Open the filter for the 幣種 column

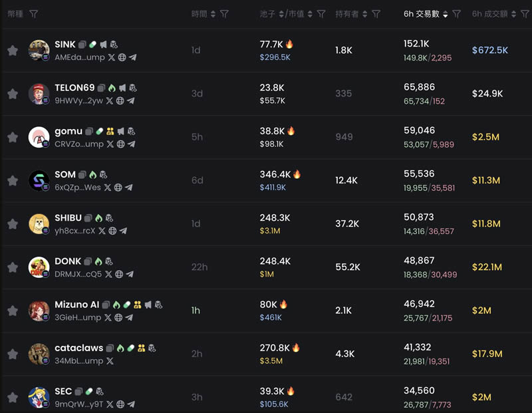[x=34, y=14]
